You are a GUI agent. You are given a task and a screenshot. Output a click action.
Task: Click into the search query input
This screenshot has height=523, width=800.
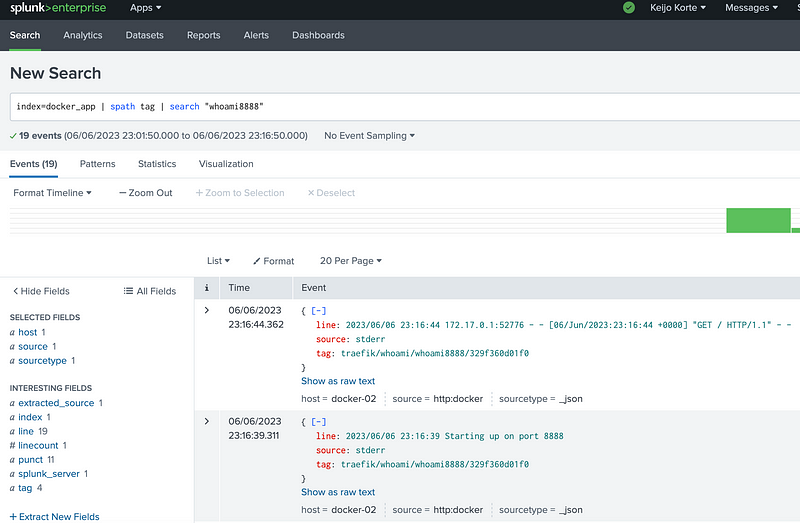point(400,106)
